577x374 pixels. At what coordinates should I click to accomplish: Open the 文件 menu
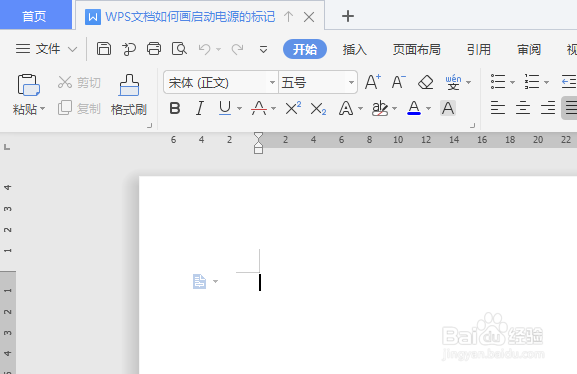tap(38, 49)
